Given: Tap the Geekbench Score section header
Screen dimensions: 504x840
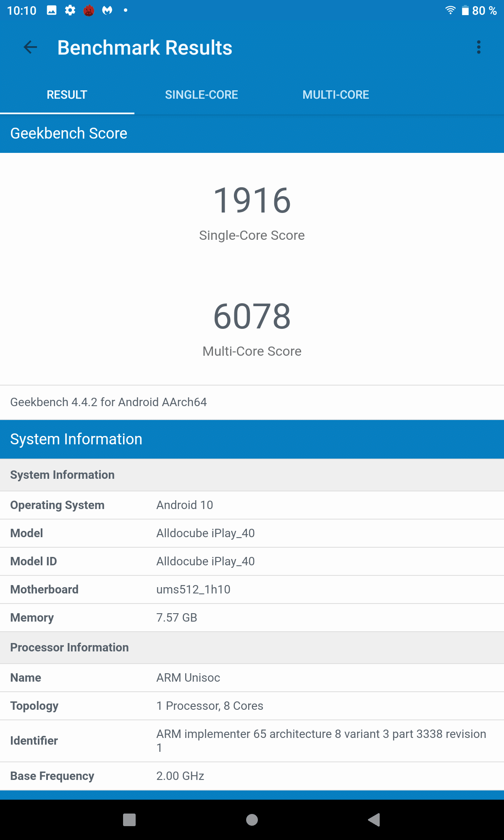Looking at the screenshot, I should click(252, 134).
